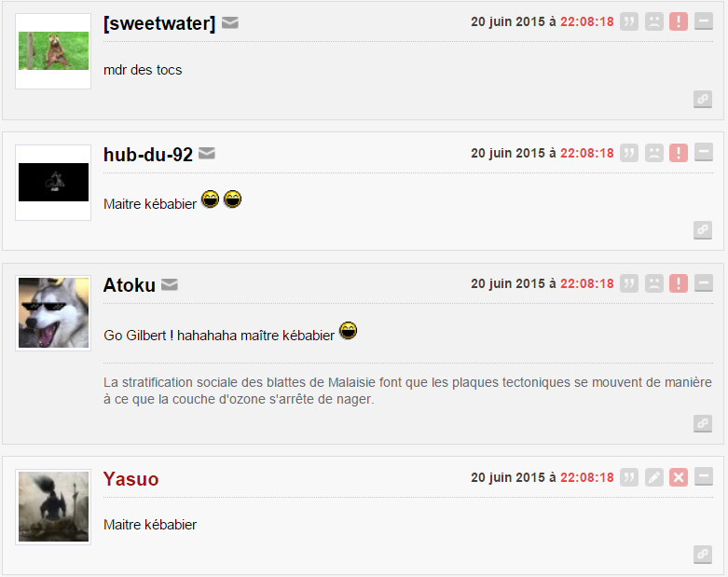Copy permalink of Atoku's post
This screenshot has width=728, height=577.
703,423
